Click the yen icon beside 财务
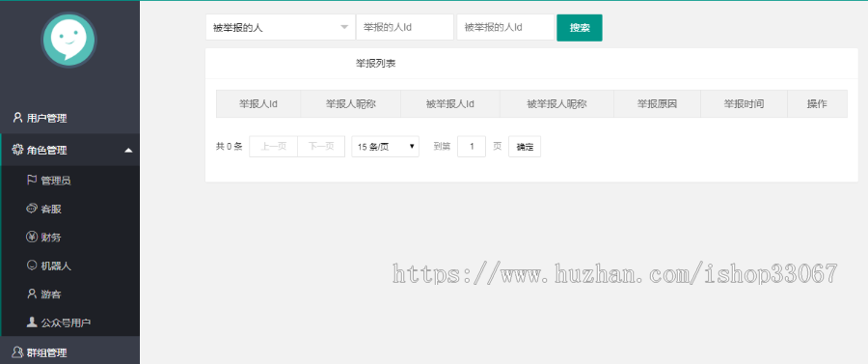 tap(32, 238)
